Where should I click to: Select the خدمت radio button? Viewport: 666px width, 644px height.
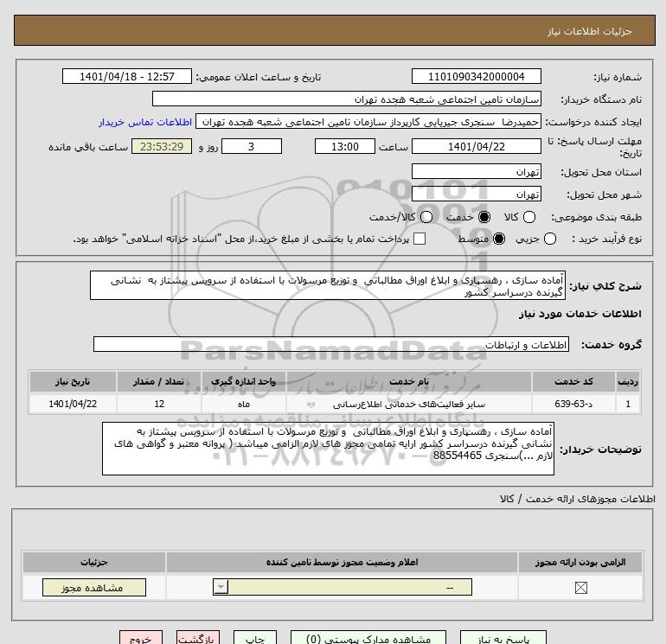pos(484,217)
